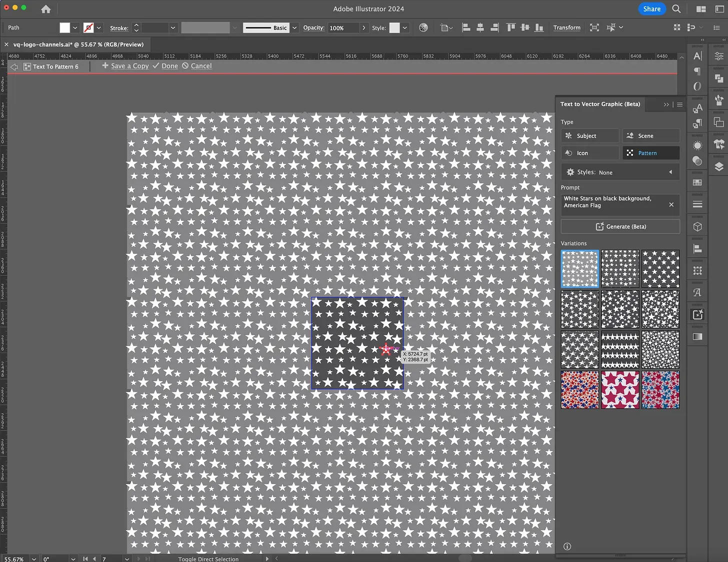Select the Icon generation type
Screen dimensions: 728x562
[x=589, y=153]
